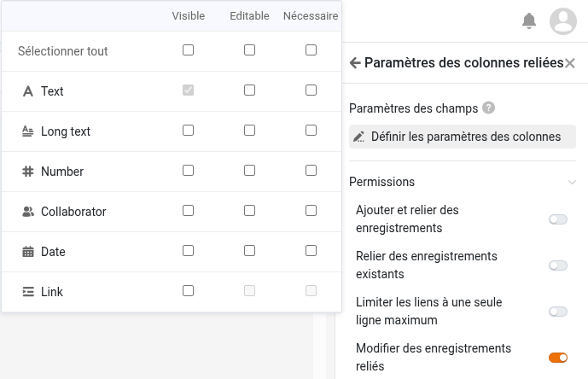Screen dimensions: 588x379
Task: Click the Number hash icon
Action: point(28,172)
